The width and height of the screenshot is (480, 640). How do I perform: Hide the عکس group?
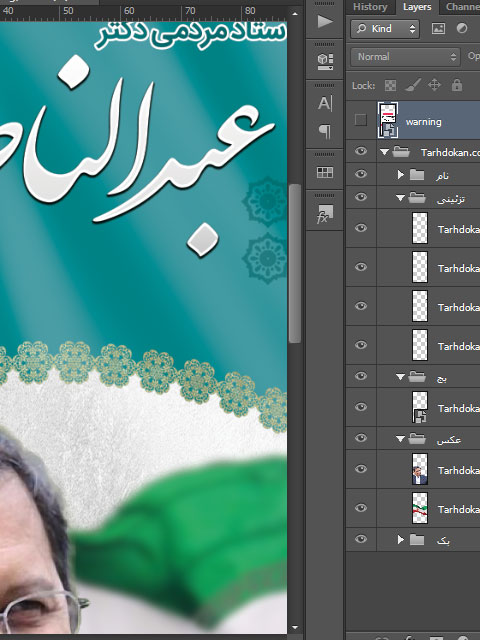coord(360,438)
